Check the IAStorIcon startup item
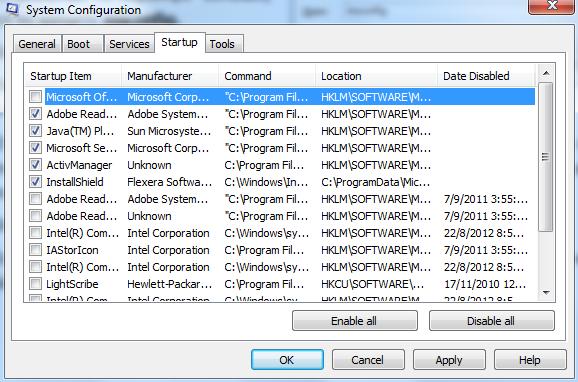 point(35,250)
